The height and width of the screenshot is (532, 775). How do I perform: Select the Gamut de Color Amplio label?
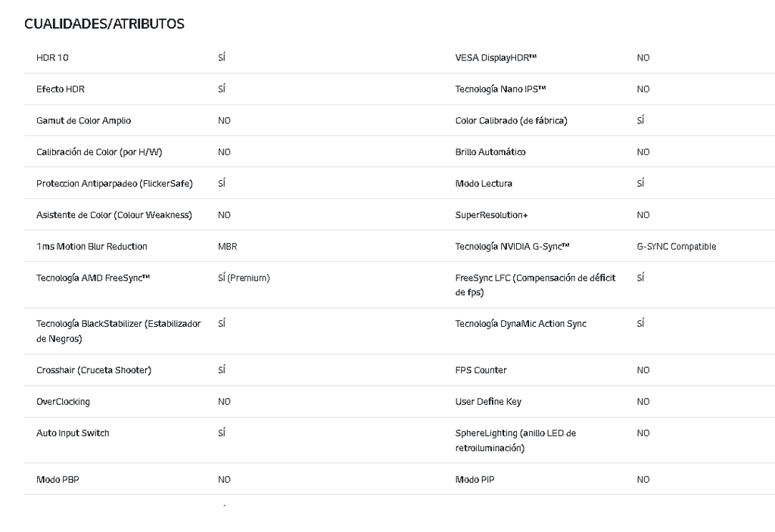83,121
